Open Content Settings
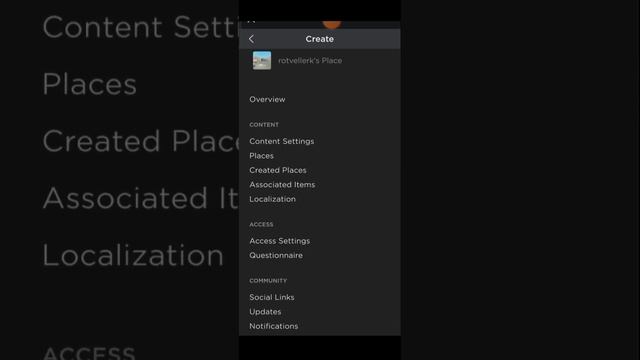 click(282, 141)
